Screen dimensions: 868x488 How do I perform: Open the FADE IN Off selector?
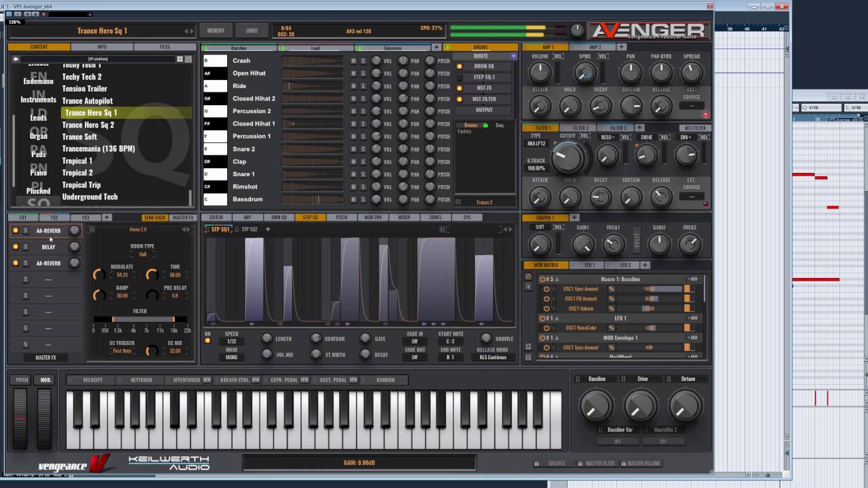[415, 342]
